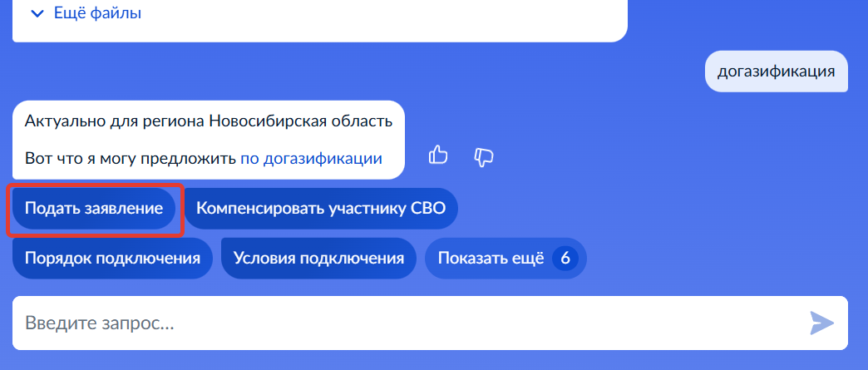Screen dimensions: 868x370
Task: Click the chevron beside Ещё файлы
Action: pos(37,13)
